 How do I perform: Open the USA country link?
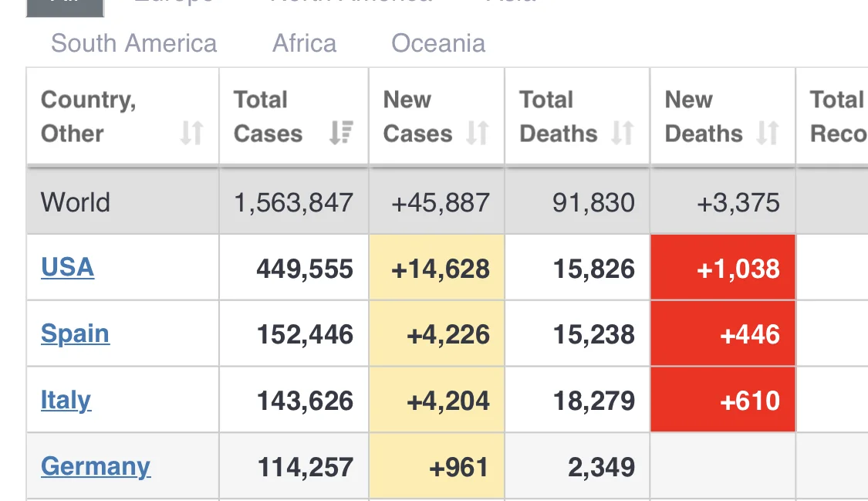point(67,267)
